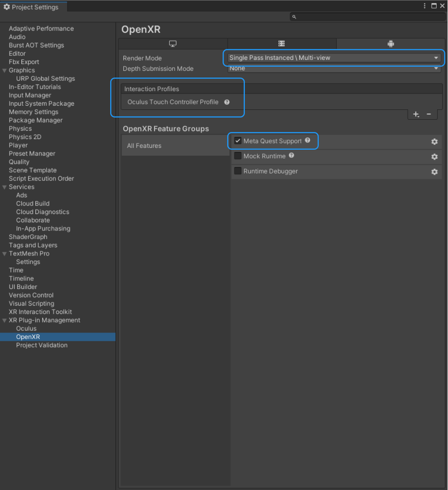448x490 pixels.
Task: Collapse the XR Plug-in Management section
Action: click(x=5, y=320)
